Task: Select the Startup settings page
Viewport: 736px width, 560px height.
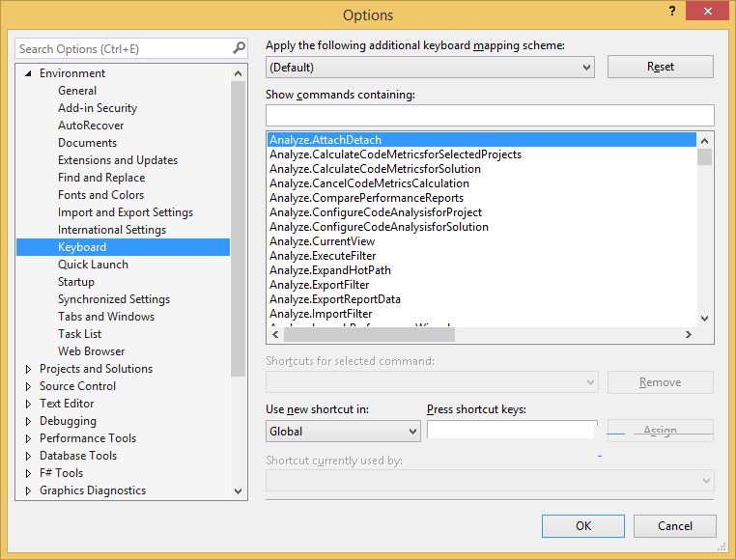Action: [x=76, y=282]
